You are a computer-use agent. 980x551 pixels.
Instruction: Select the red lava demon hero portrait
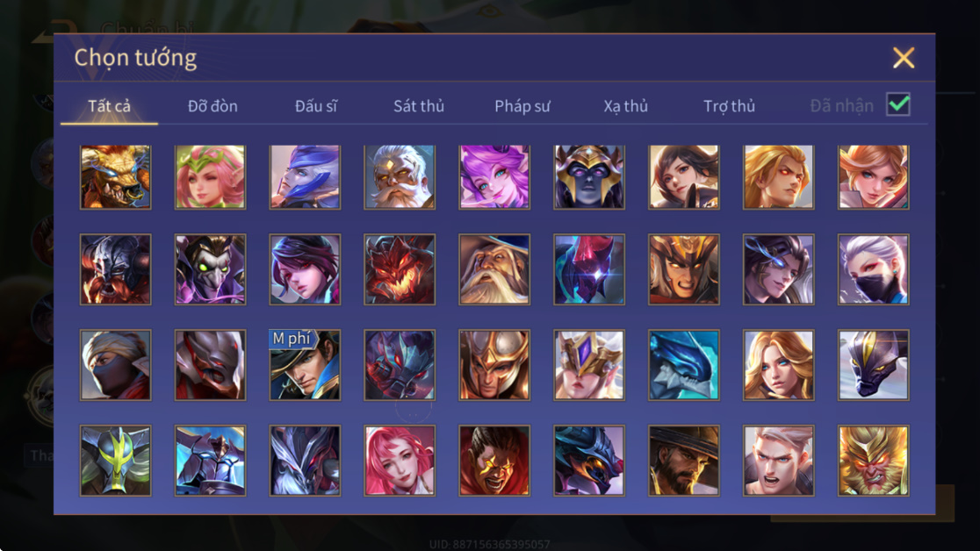(x=400, y=269)
